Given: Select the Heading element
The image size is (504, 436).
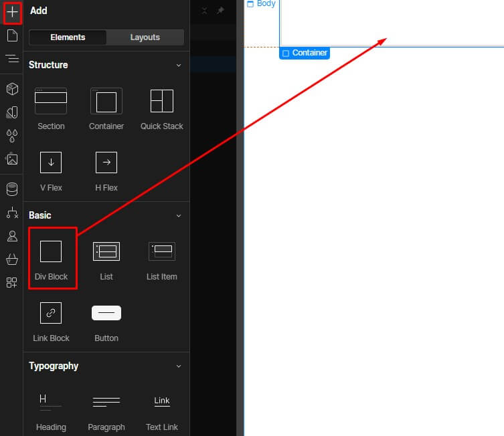Looking at the screenshot, I should pyautogui.click(x=51, y=412).
